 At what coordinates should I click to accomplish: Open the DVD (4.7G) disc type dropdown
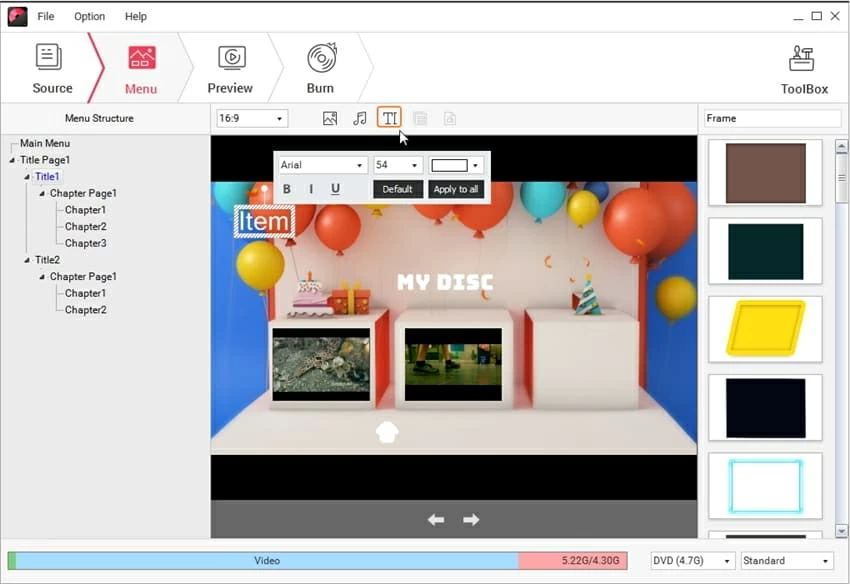[x=692, y=561]
